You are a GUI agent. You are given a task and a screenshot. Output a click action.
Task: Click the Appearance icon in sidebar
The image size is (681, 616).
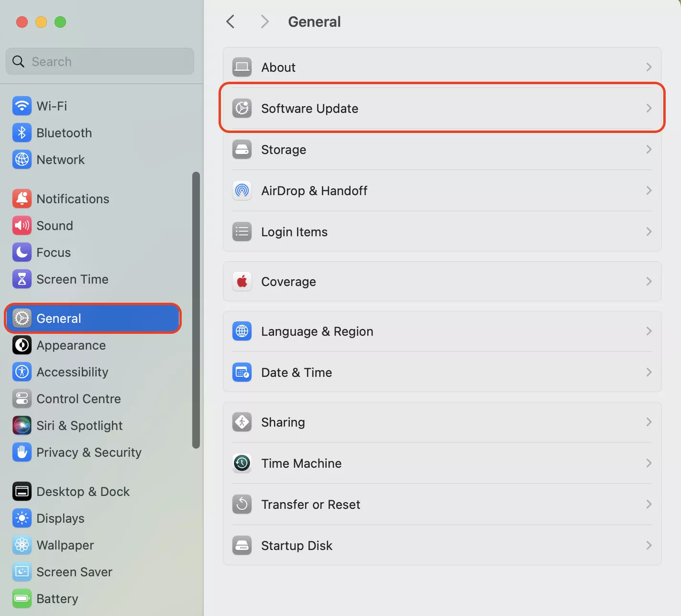(x=22, y=345)
